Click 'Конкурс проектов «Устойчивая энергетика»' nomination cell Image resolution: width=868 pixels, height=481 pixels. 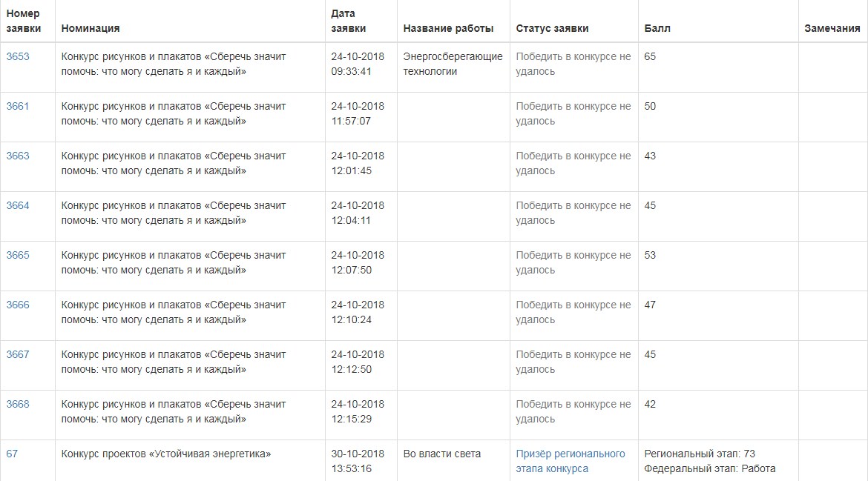click(x=166, y=454)
